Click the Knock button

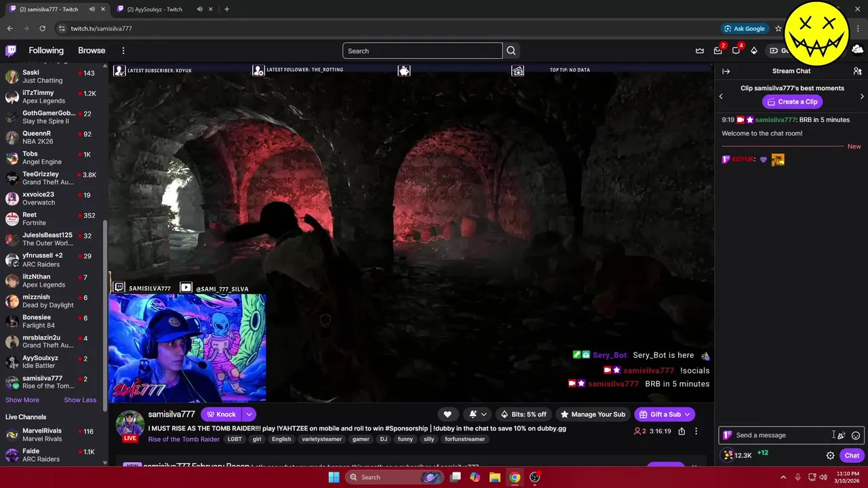tap(221, 414)
